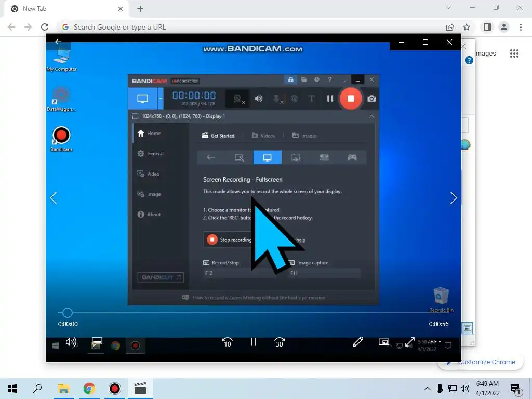The width and height of the screenshot is (532, 399).
Task: Enter fullscreen with the diagonal arrows icon
Action: pos(410,342)
